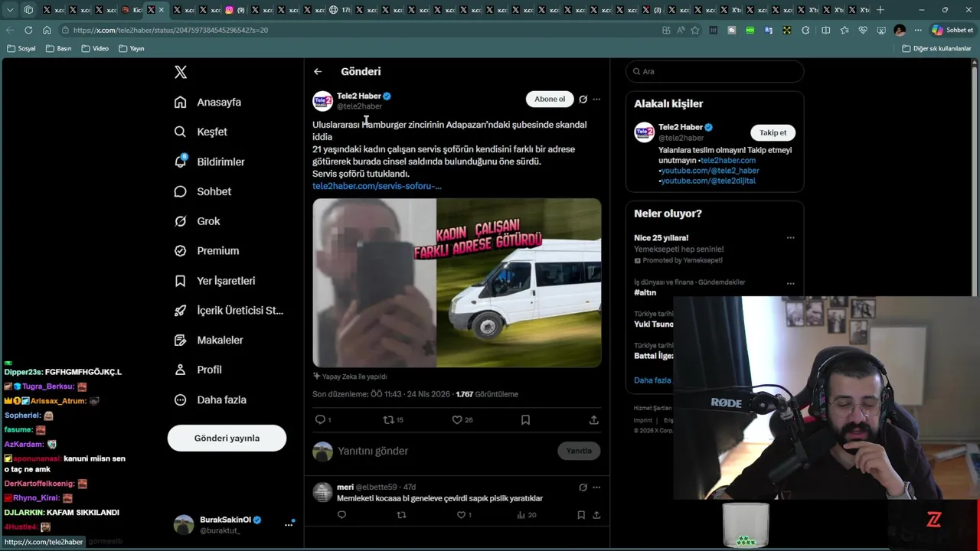Image resolution: width=980 pixels, height=551 pixels.
Task: Click the repost icon showing 15
Action: [388, 419]
